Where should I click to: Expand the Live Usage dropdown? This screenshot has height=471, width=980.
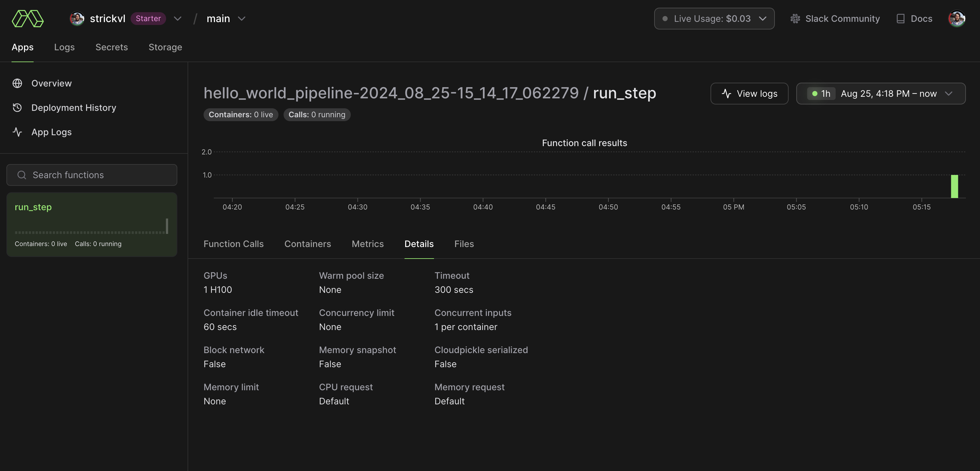763,18
